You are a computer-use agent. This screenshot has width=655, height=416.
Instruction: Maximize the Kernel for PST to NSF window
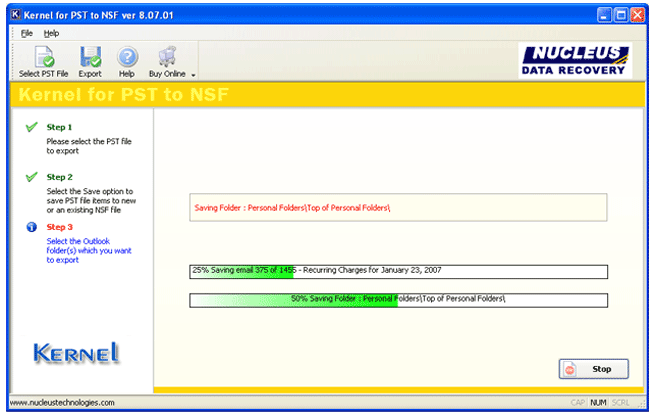621,15
